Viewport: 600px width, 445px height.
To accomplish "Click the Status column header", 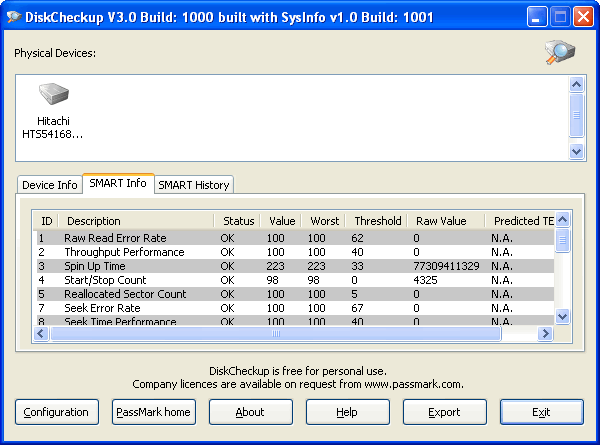I will (237, 221).
